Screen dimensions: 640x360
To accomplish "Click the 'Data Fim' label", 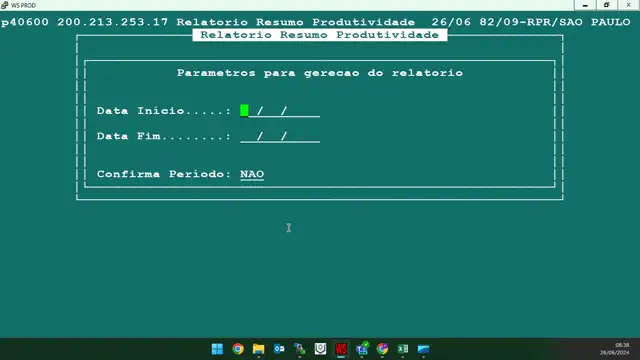I will pyautogui.click(x=129, y=136).
